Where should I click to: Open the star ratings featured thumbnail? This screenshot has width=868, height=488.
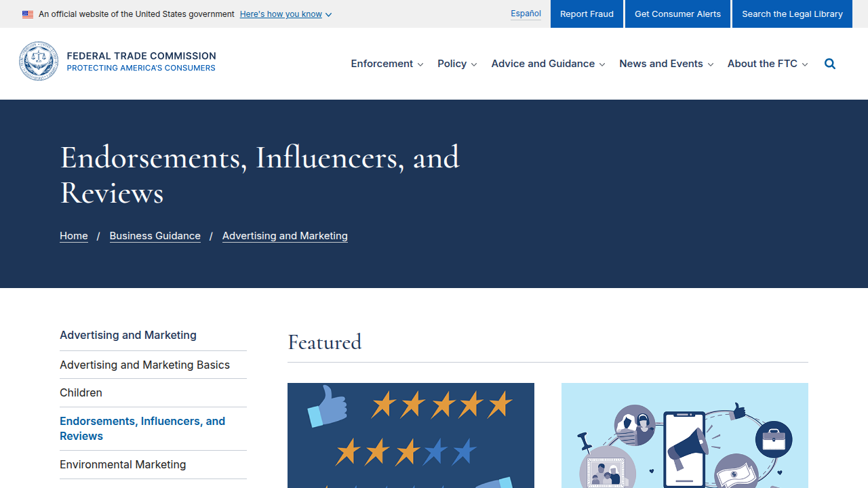click(x=411, y=435)
